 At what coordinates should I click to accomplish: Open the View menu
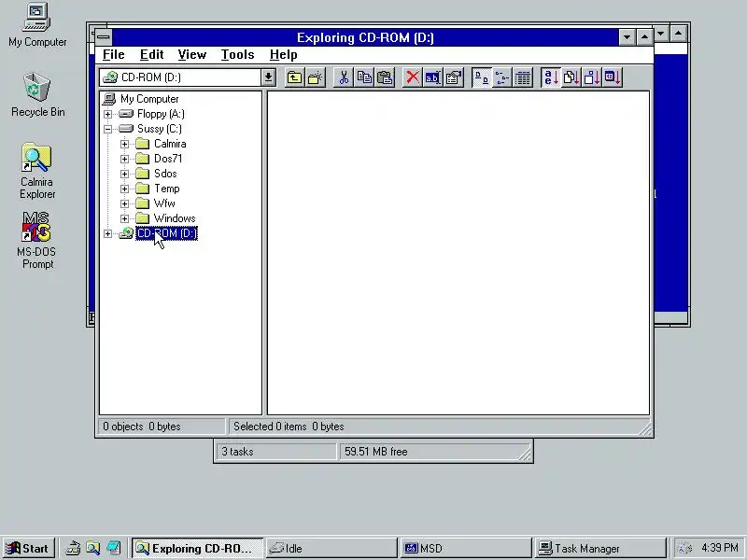(x=192, y=55)
